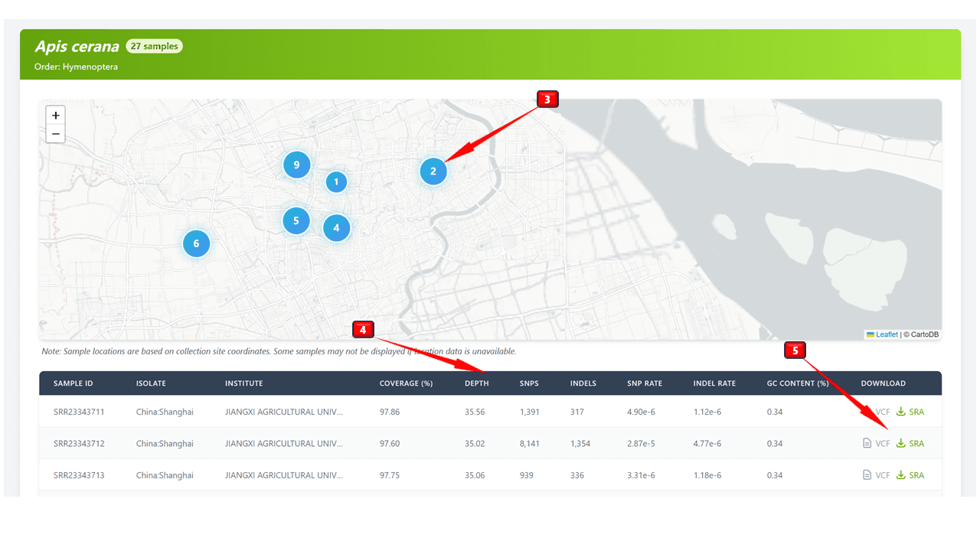Download SRA for sample SRR23343711
Screen dimensions: 980x551
[910, 412]
